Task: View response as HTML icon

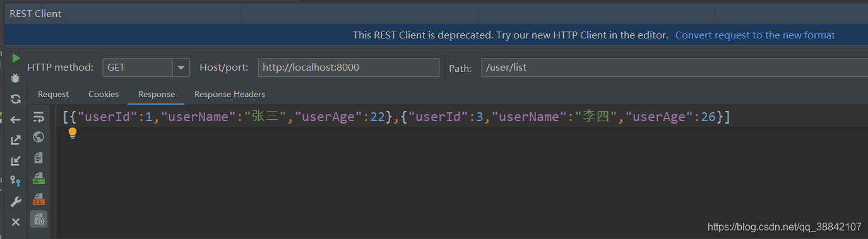Action: [x=39, y=178]
